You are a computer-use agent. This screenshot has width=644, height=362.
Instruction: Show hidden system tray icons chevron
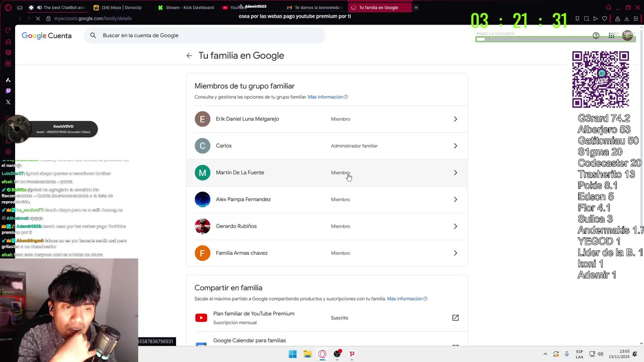pos(545,354)
